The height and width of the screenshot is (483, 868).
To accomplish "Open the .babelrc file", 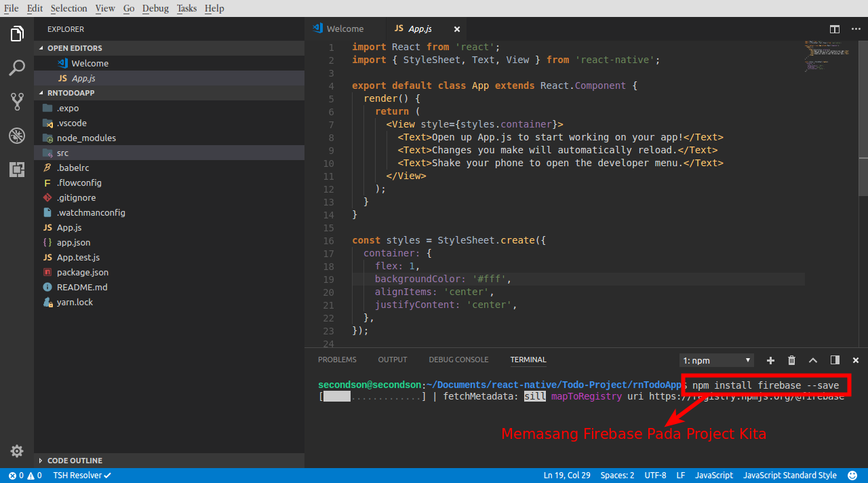I will click(x=170, y=168).
